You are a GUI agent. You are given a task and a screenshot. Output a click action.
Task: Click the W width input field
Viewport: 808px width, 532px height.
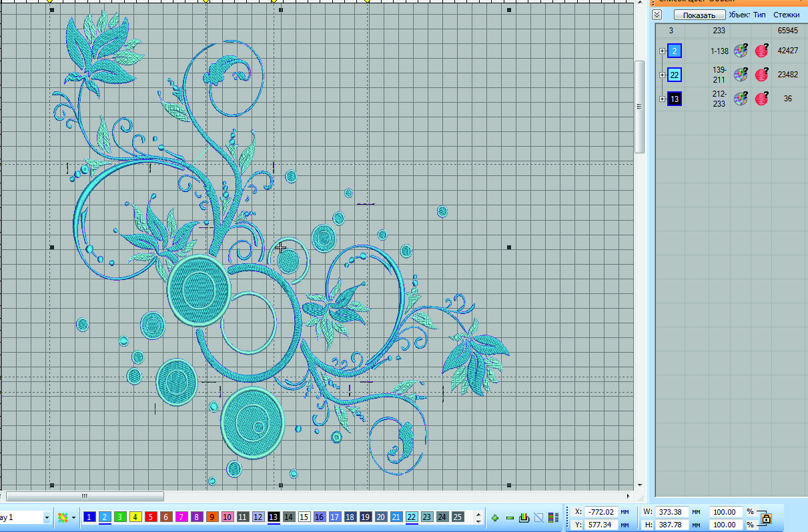[671, 512]
